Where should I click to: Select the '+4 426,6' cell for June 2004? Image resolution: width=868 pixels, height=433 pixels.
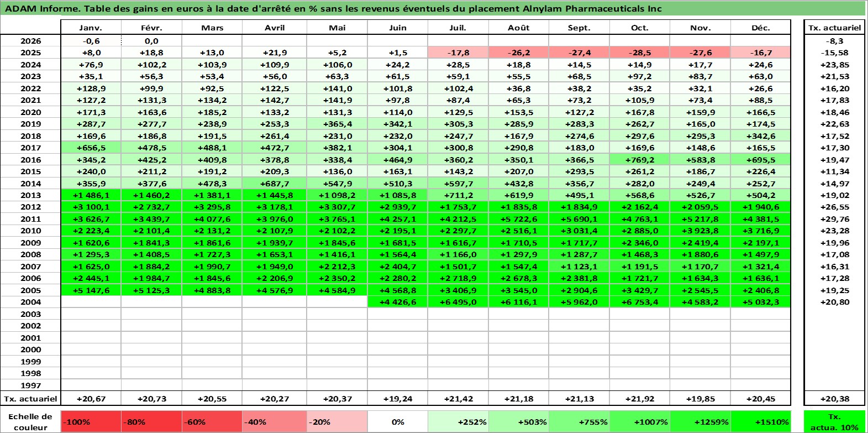point(398,302)
